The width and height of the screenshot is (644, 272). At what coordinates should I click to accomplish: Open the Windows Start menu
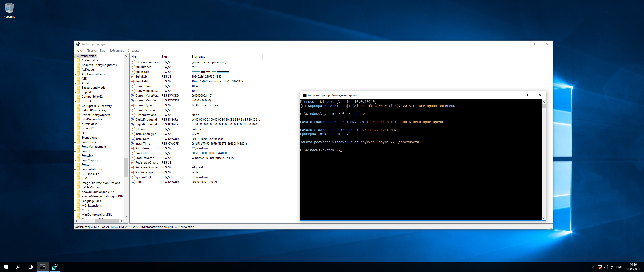pos(6,267)
